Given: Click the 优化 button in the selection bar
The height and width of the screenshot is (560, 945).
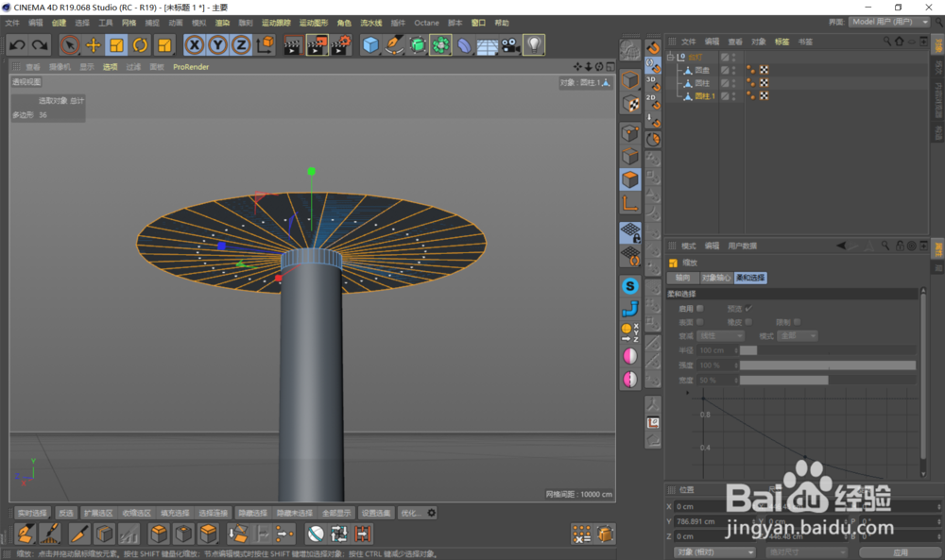Looking at the screenshot, I should click(x=411, y=513).
